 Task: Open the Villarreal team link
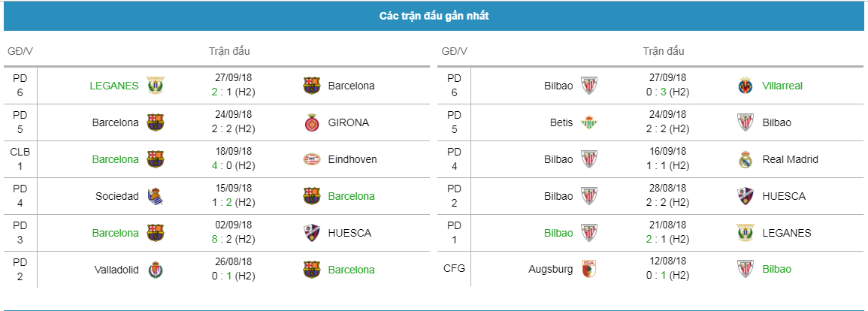pos(782,86)
